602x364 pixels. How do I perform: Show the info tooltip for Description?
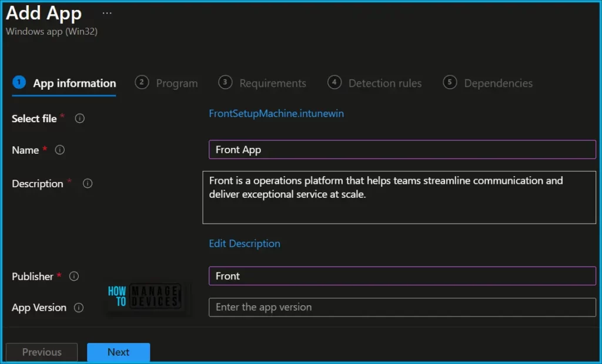[x=88, y=184]
